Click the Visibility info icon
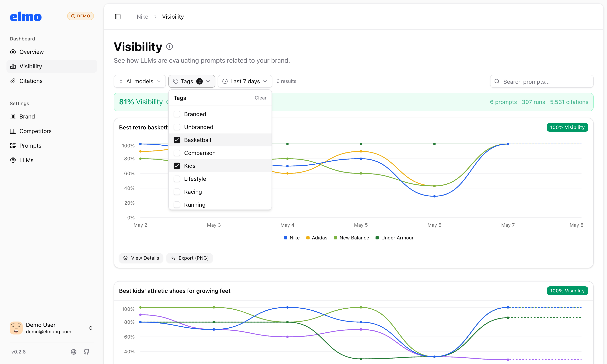The width and height of the screenshot is (607, 364). 170,47
